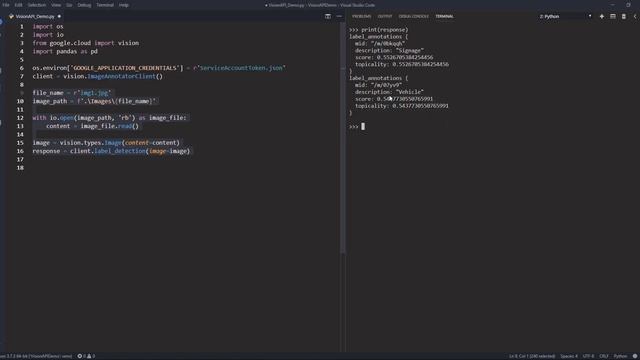Click the Kill Terminal trash icon

624,16
